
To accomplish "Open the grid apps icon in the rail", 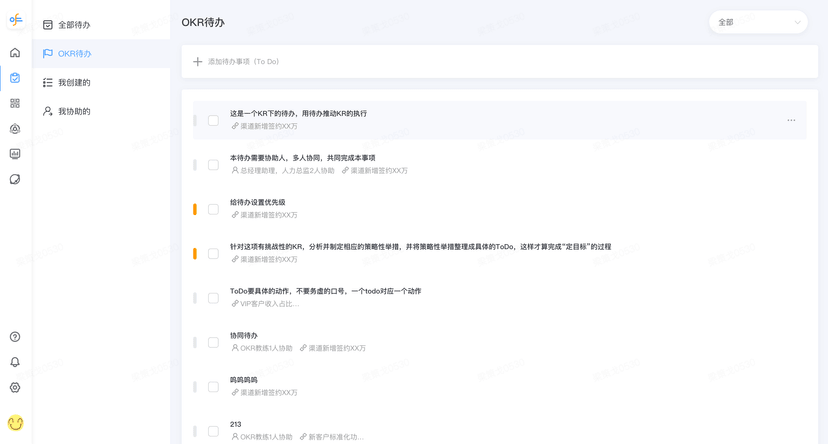I will pyautogui.click(x=15, y=103).
